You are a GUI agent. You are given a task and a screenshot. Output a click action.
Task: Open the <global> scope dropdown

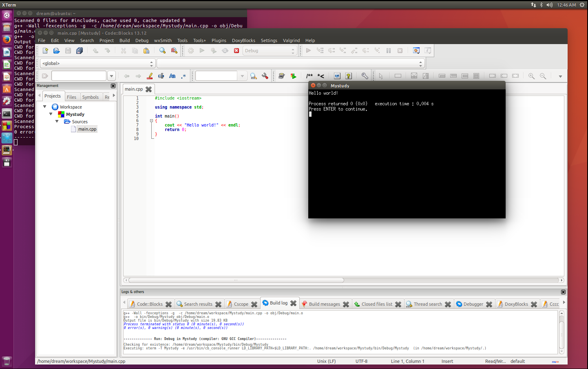pyautogui.click(x=97, y=63)
